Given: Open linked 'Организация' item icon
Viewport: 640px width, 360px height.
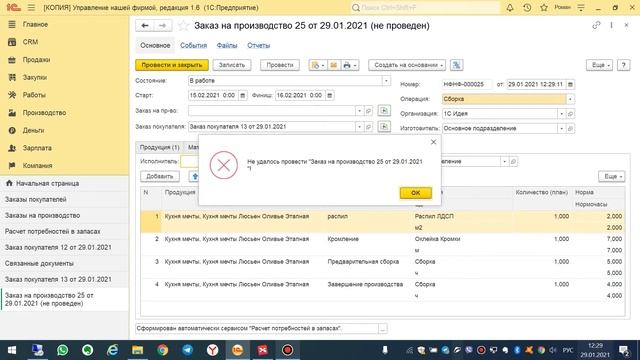Looking at the screenshot, I should coord(571,113).
